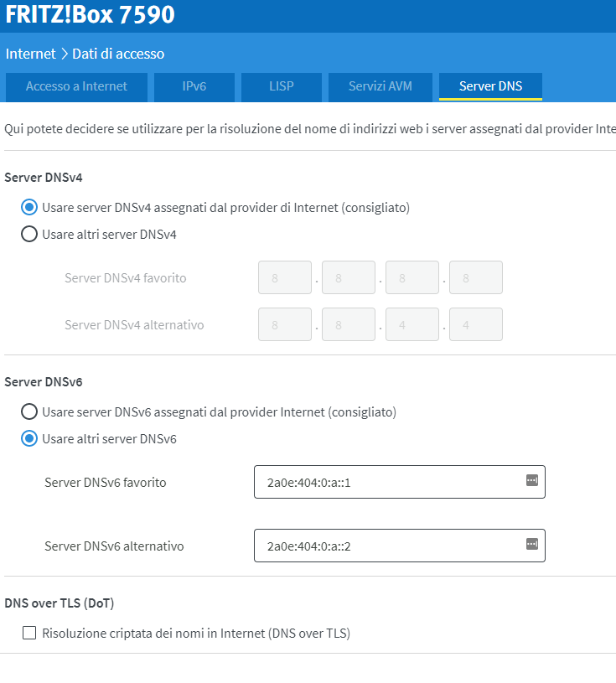Click the icon inside the favorite DNSv6 field

coord(531,480)
